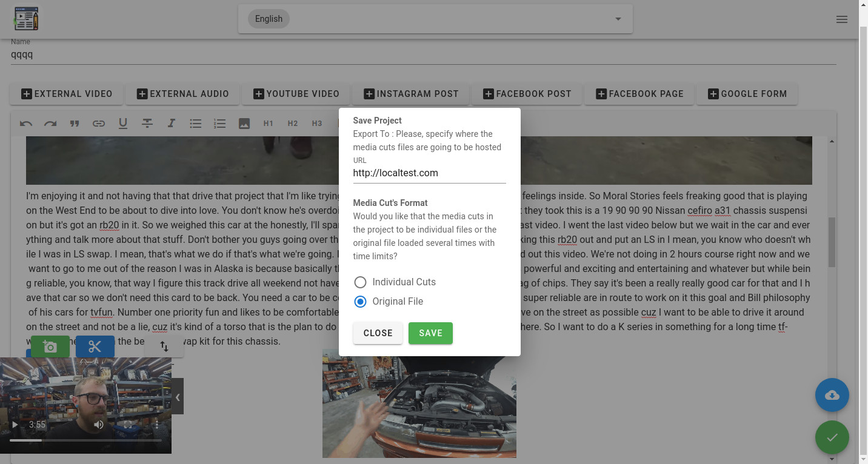Click the English language chip
Image resolution: width=868 pixels, height=464 pixels.
[x=269, y=19]
